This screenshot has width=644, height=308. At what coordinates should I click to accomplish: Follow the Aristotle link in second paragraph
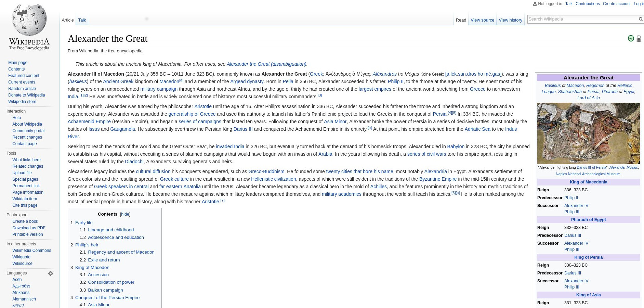tap(203, 106)
